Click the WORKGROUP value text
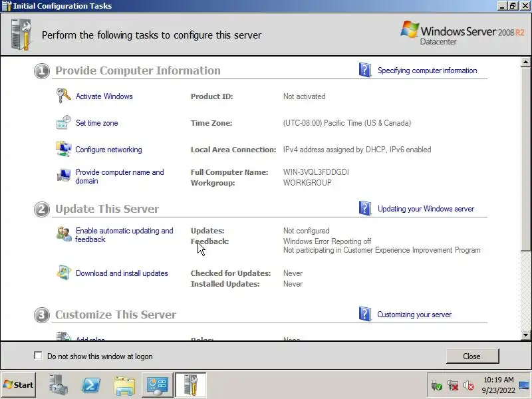This screenshot has width=532, height=399. tap(307, 182)
